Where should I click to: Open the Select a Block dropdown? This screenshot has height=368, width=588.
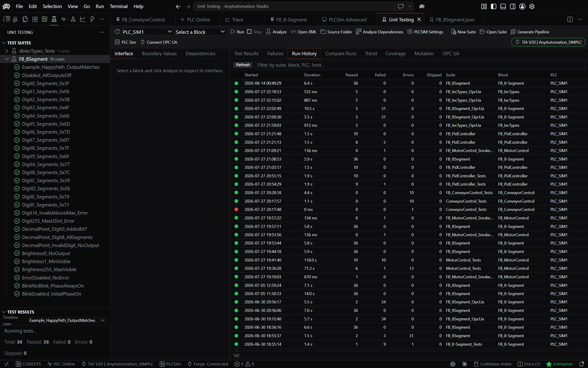pos(200,32)
